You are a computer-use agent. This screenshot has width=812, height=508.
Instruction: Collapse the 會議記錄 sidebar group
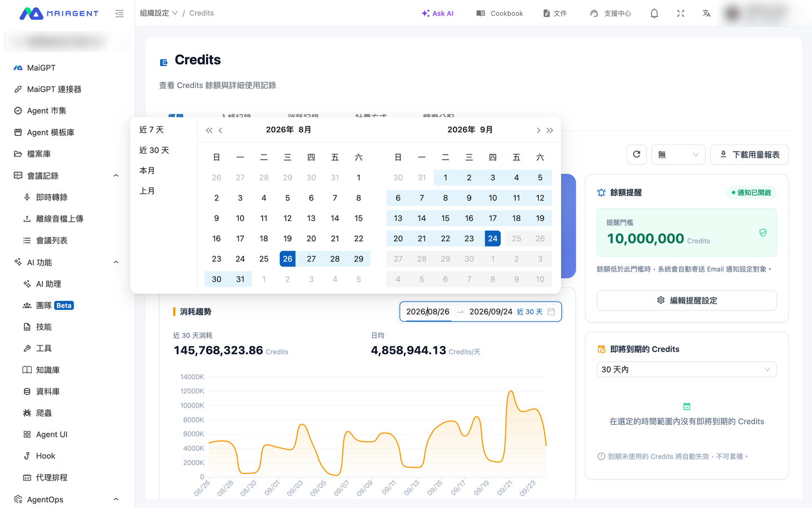tap(116, 176)
